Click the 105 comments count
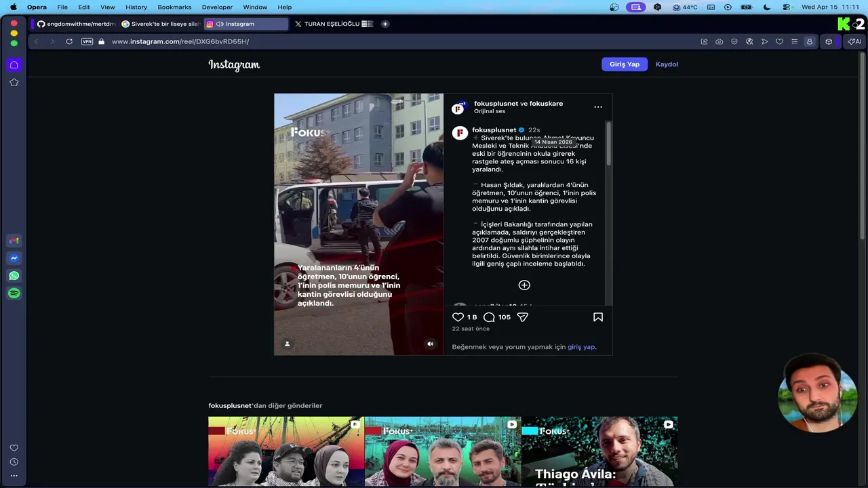 point(505,317)
